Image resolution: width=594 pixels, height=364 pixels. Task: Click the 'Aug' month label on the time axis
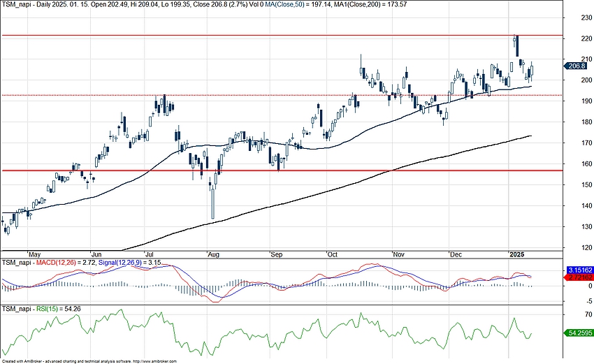[213, 254]
